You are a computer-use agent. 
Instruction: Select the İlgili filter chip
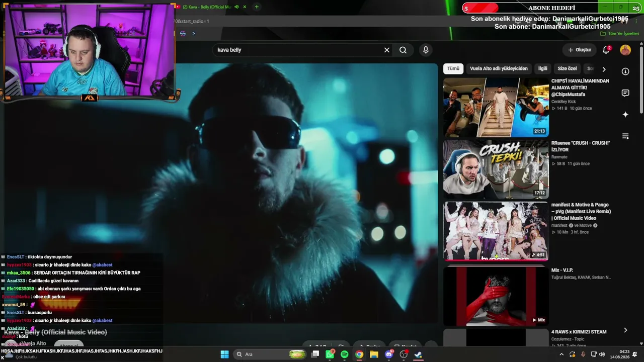[x=542, y=69]
